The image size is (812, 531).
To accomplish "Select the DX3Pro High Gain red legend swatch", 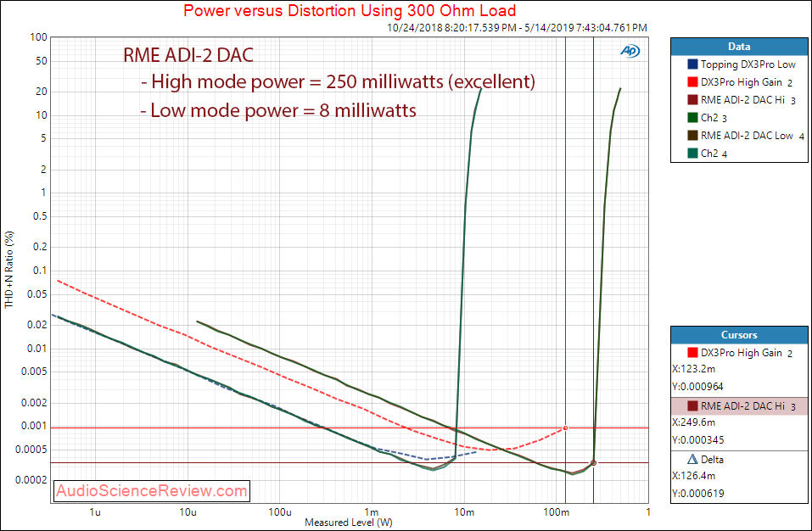I will 692,82.
